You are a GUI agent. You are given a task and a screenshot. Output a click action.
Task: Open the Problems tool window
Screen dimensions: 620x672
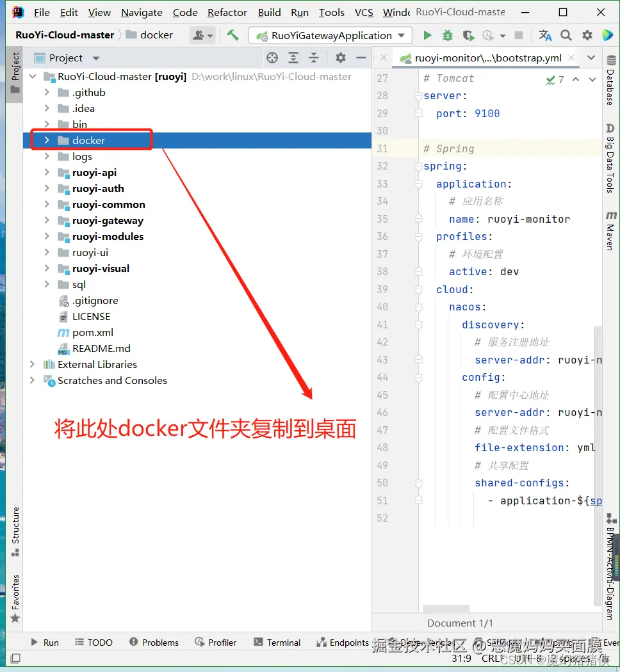click(154, 642)
